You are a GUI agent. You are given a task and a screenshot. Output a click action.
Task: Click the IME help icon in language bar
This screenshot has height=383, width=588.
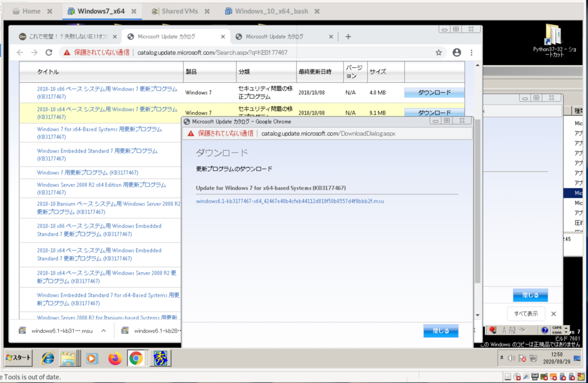point(544,330)
